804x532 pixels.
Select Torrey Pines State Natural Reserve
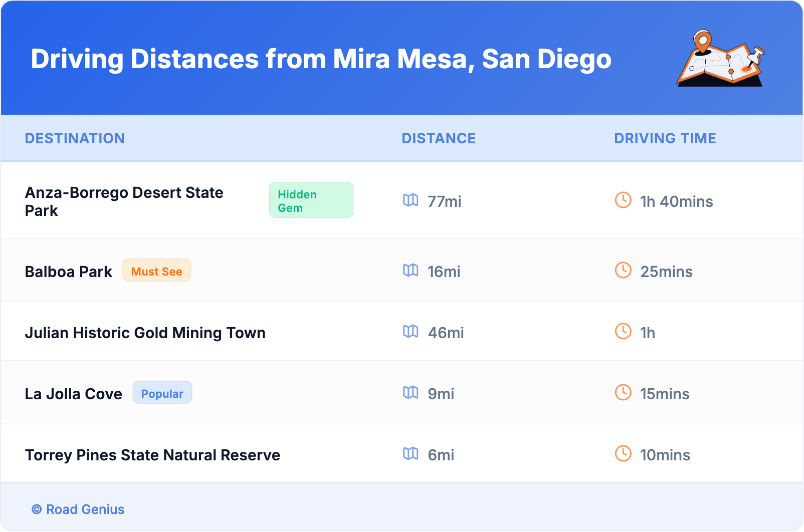click(152, 455)
